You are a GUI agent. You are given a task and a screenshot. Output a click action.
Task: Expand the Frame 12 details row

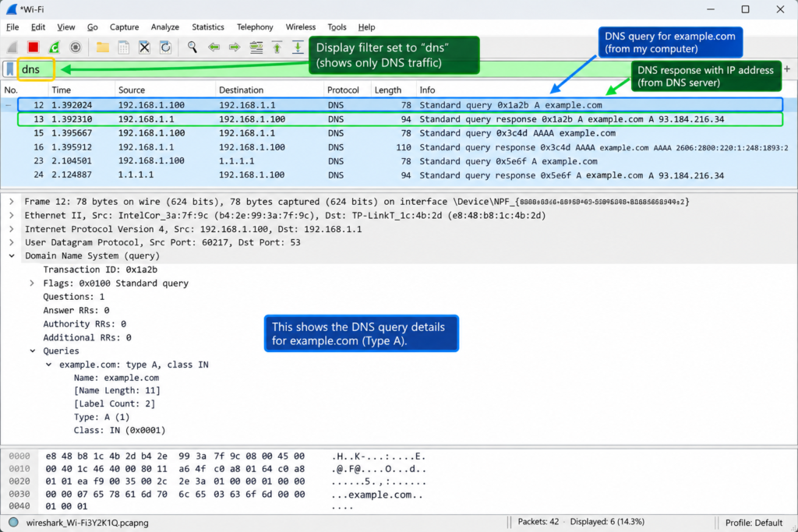[x=11, y=202]
